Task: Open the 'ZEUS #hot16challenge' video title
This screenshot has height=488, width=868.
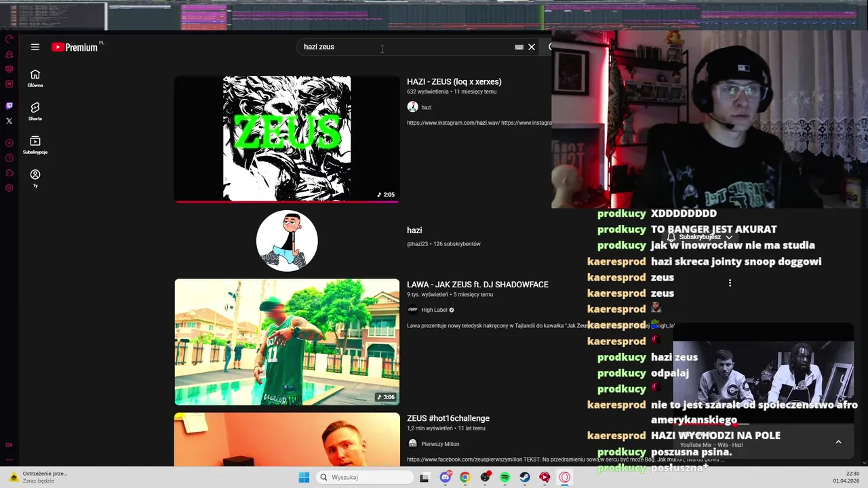Action: [x=448, y=418]
